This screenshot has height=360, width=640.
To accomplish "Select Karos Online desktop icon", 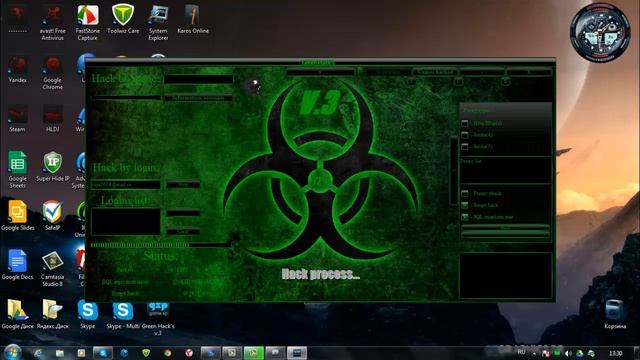I will click(193, 20).
